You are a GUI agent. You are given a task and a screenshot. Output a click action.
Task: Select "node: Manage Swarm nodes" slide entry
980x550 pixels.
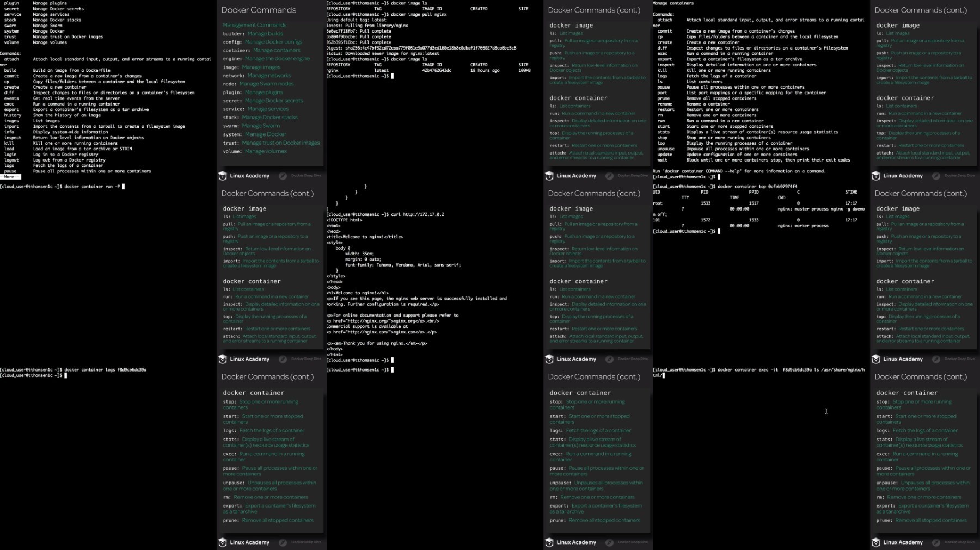(258, 84)
